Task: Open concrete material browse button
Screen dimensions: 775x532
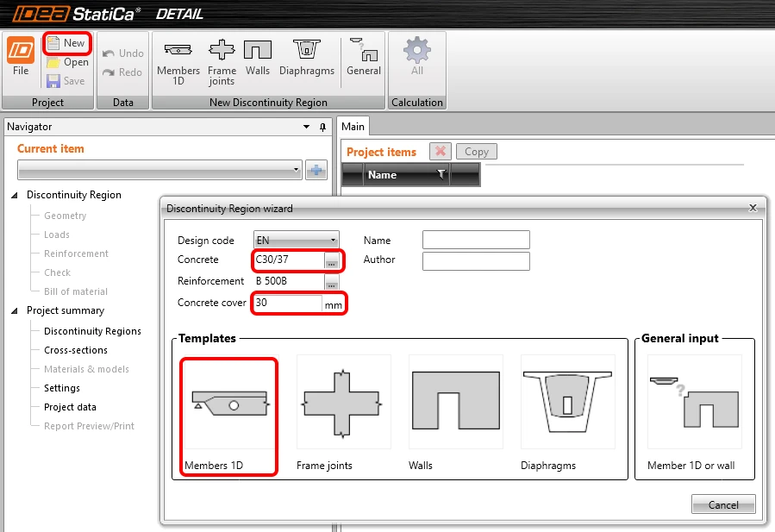Action: coord(332,261)
